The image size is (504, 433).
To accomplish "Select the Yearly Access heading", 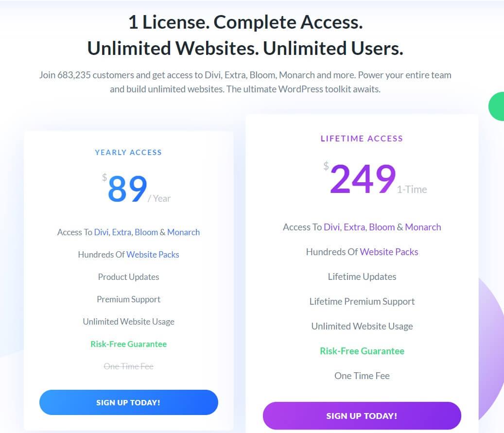I will pos(129,153).
